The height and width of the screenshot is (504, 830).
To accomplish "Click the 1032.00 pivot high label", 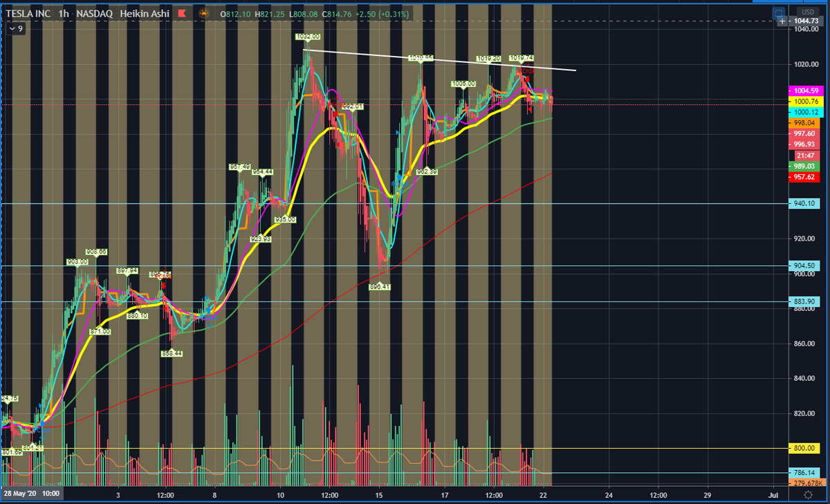I will coord(308,36).
